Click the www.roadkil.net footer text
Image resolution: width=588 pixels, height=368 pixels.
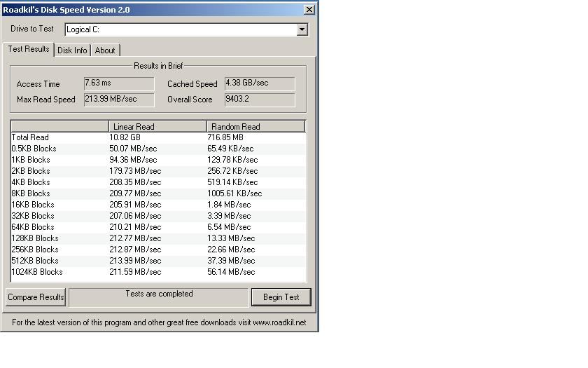click(279, 322)
